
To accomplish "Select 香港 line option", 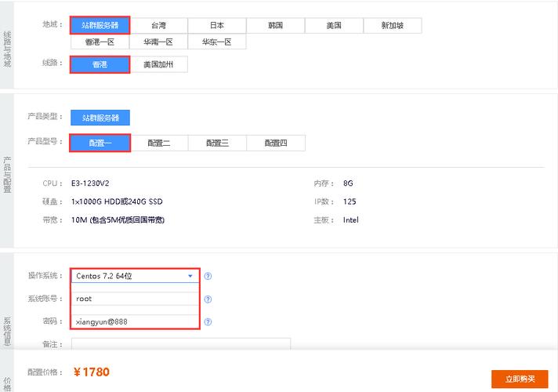I will pyautogui.click(x=100, y=64).
